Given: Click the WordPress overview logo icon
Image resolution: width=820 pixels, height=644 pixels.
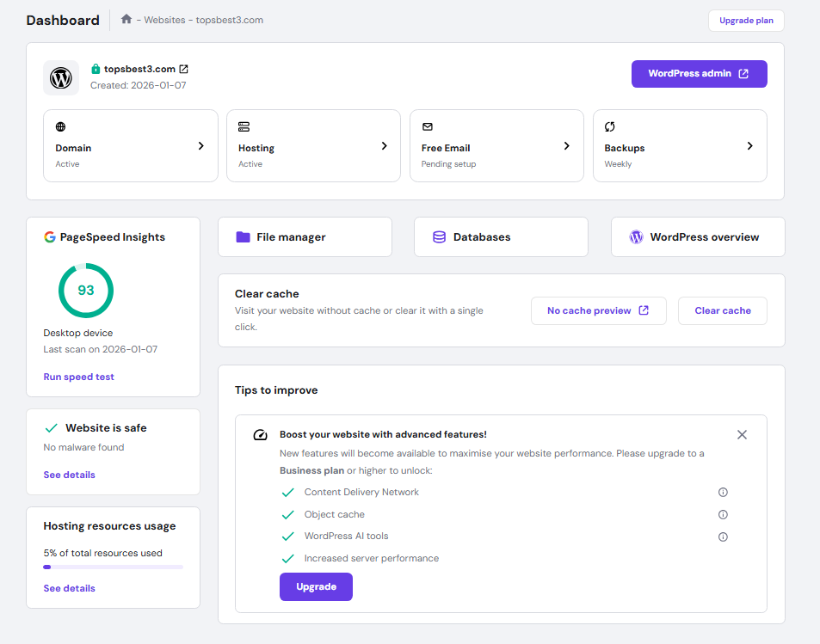Looking at the screenshot, I should coord(636,236).
